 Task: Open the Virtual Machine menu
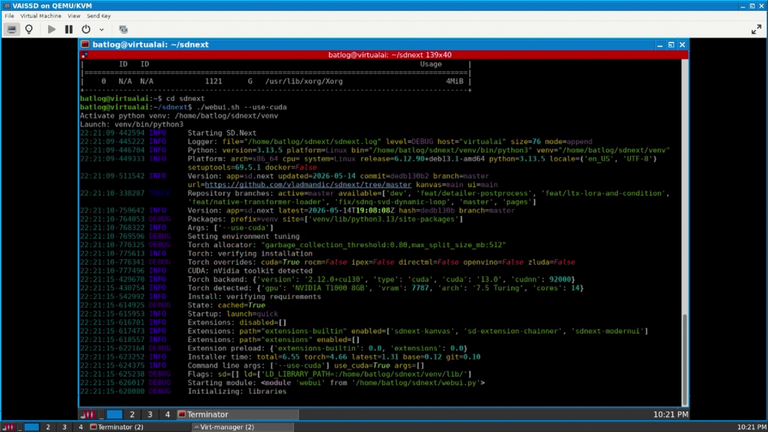[x=41, y=16]
